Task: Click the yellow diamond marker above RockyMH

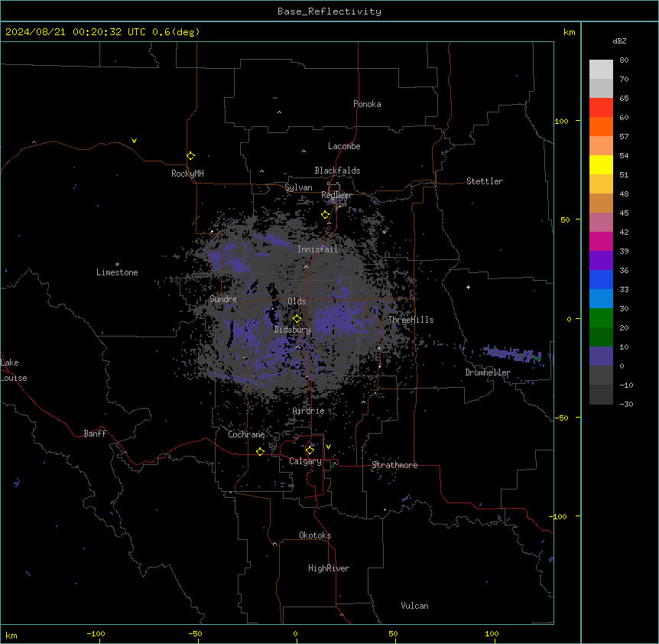Action: 191,156
